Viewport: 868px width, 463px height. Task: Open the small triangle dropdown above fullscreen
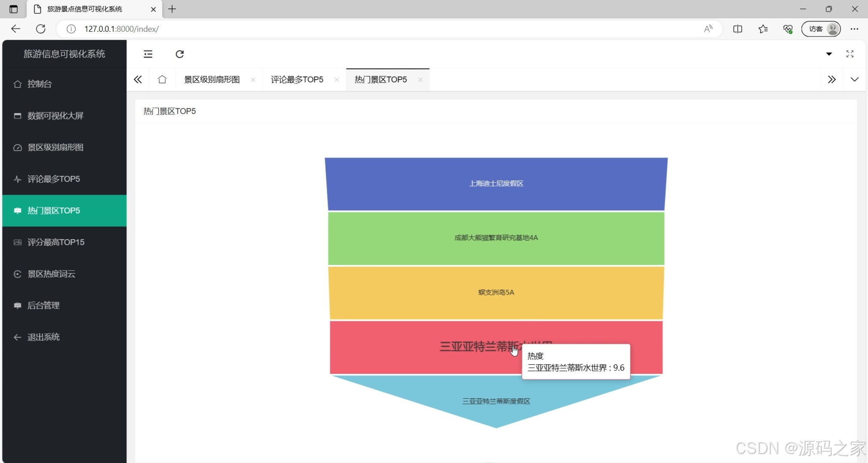[x=829, y=54]
